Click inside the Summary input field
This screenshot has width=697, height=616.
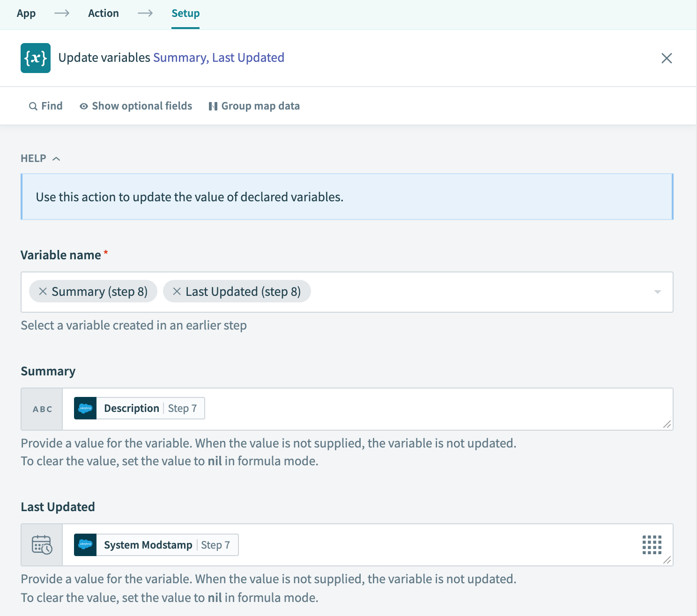click(x=422, y=409)
